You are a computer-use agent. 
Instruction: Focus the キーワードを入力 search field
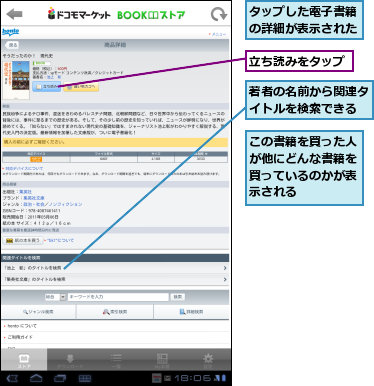pos(118,297)
